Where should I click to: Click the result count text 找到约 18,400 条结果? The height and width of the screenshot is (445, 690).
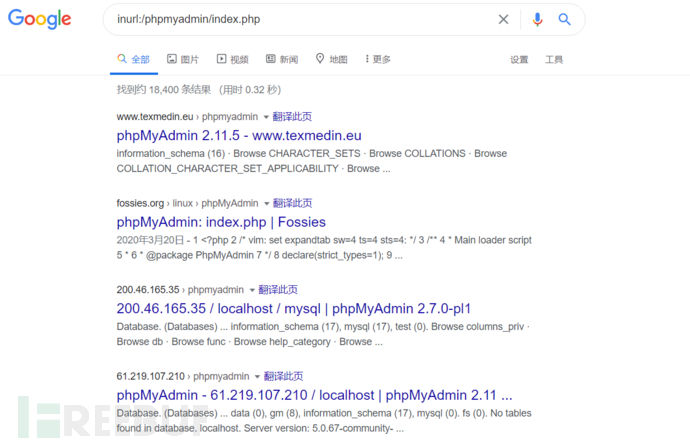click(x=164, y=90)
